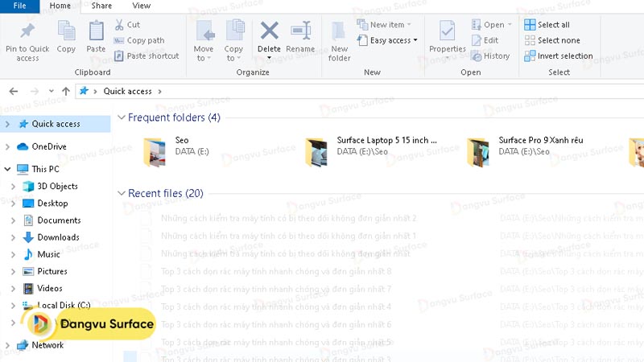Switch to the Home ribbon tab
The height and width of the screenshot is (362, 644).
pos(60,6)
